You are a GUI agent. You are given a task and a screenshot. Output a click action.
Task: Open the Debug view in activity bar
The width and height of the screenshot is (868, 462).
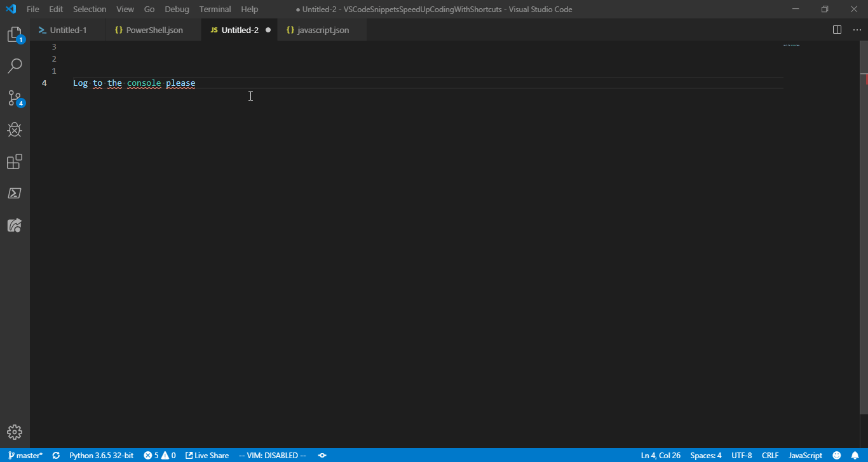coord(15,130)
